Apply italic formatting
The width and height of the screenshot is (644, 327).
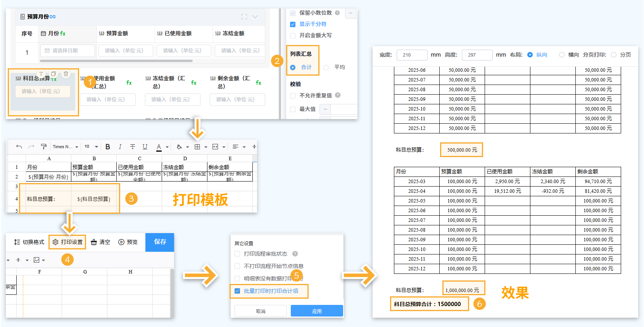pyautogui.click(x=120, y=147)
